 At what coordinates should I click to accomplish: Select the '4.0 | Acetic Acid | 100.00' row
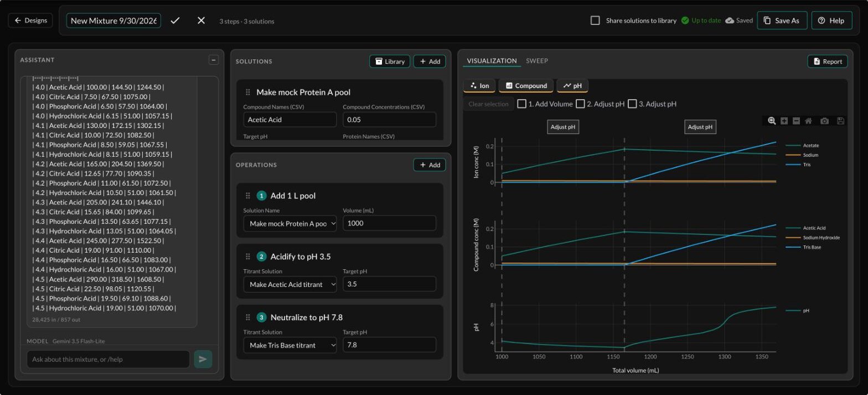coord(98,87)
